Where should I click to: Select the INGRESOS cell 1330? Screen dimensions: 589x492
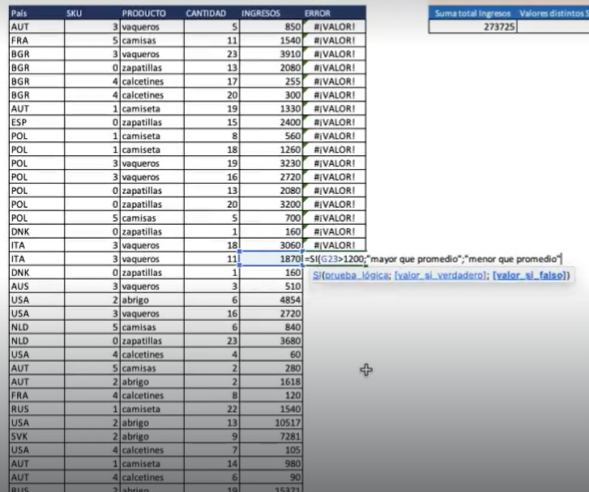pos(271,109)
